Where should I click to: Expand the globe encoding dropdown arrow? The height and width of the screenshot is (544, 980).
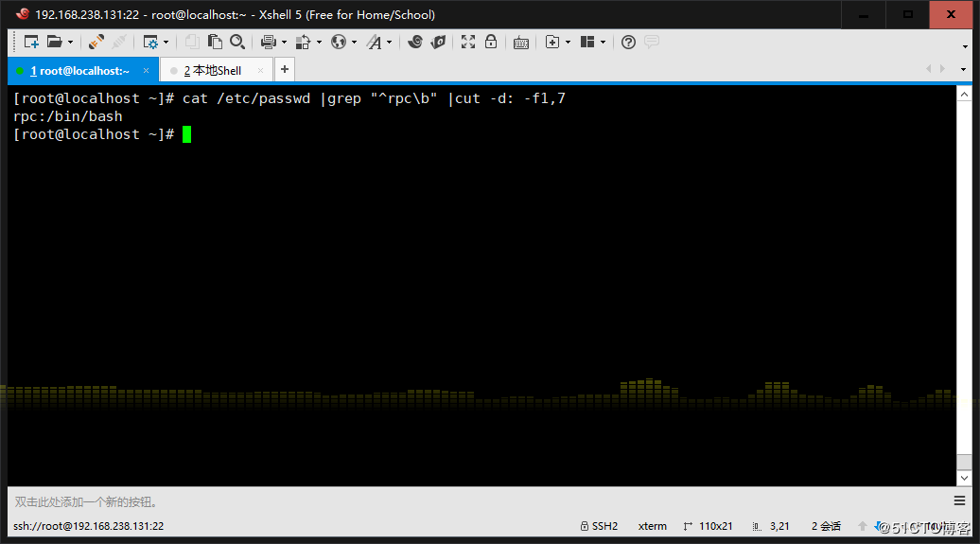[354, 42]
